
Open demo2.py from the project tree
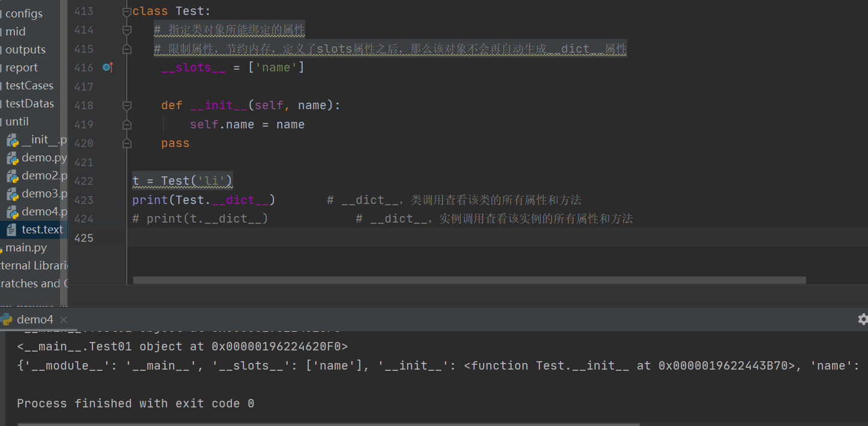44,176
